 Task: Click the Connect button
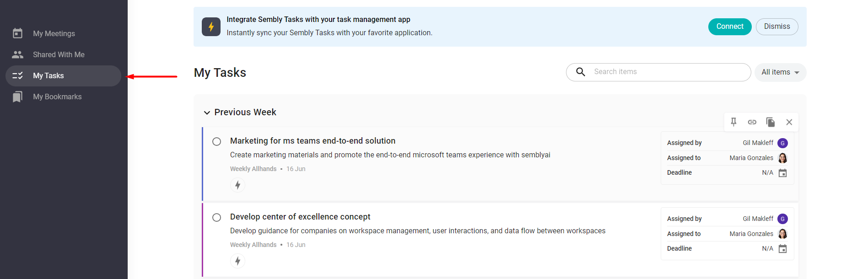[x=730, y=27]
